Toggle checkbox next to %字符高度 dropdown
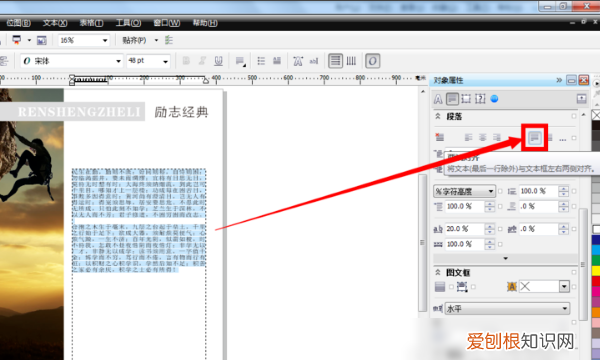The height and width of the screenshot is (360, 600). point(500,191)
